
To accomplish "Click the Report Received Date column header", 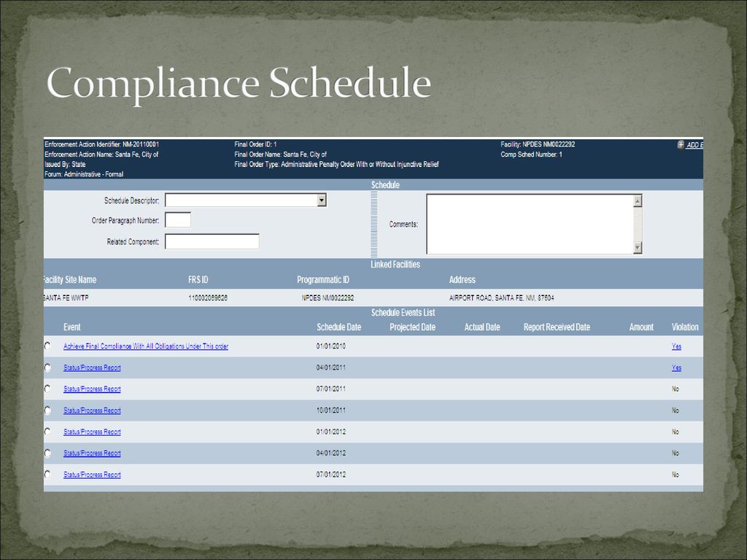I will [x=557, y=327].
